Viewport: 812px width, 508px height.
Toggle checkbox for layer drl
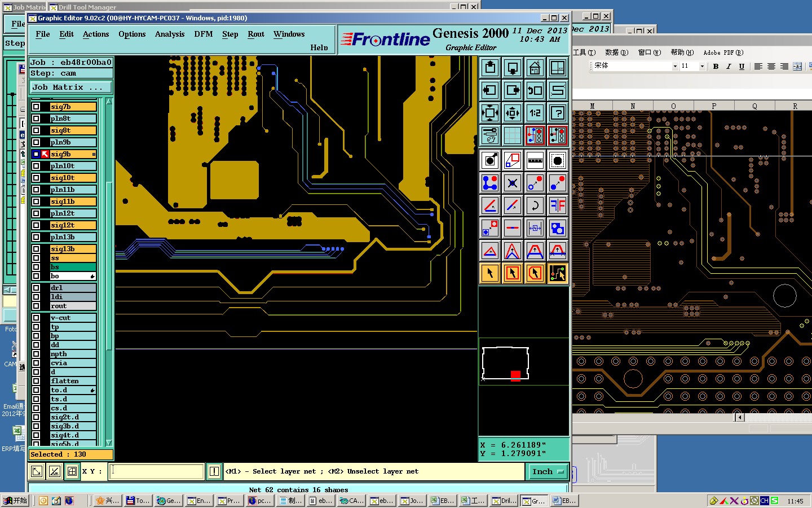[36, 287]
